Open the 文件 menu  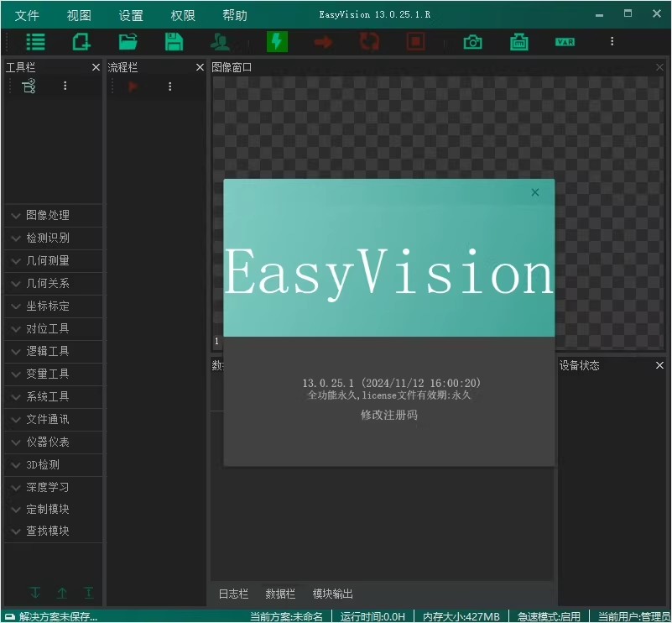pyautogui.click(x=27, y=15)
